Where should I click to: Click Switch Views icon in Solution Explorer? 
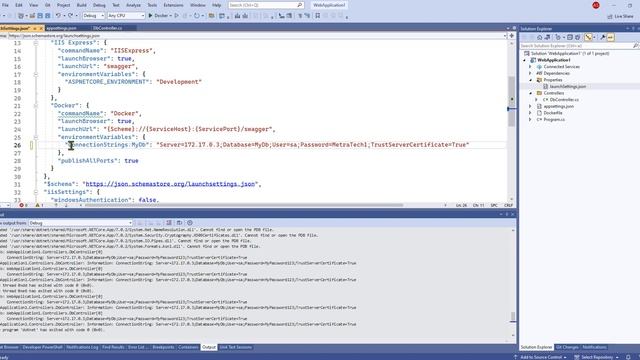click(x=547, y=37)
